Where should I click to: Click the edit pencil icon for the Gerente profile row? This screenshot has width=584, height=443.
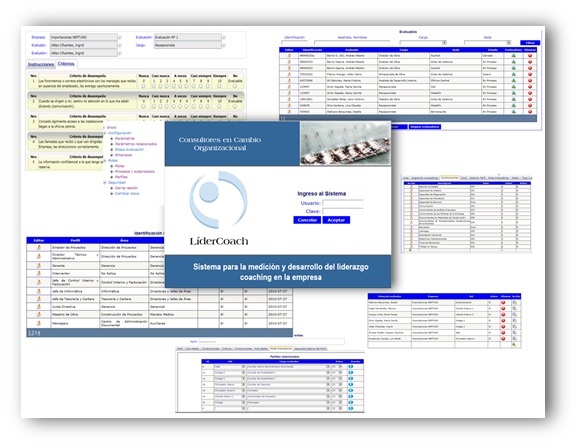click(39, 266)
